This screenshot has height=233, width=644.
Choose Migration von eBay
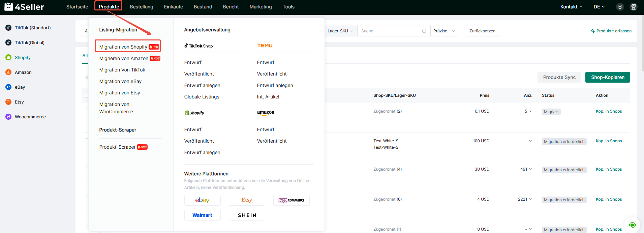[x=120, y=81]
